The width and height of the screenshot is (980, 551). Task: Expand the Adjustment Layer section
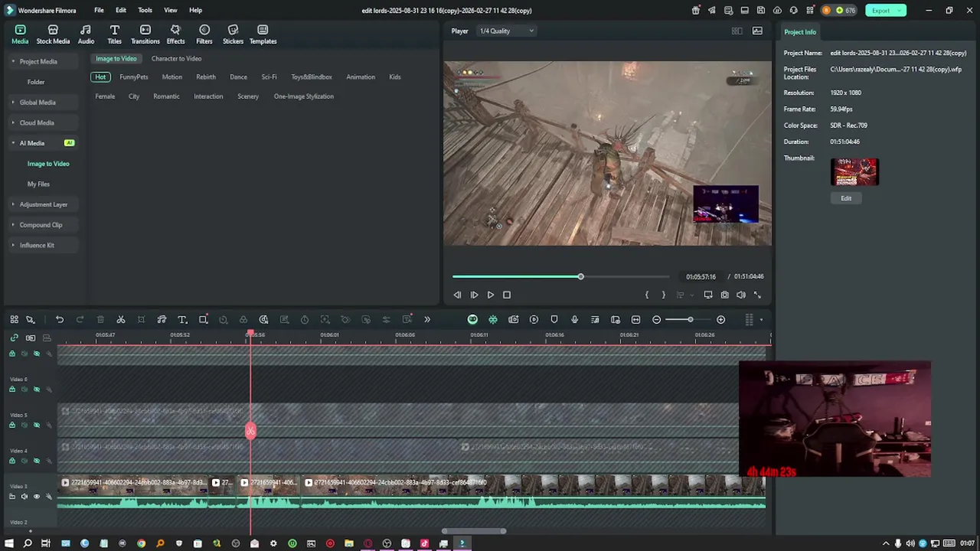[43, 204]
